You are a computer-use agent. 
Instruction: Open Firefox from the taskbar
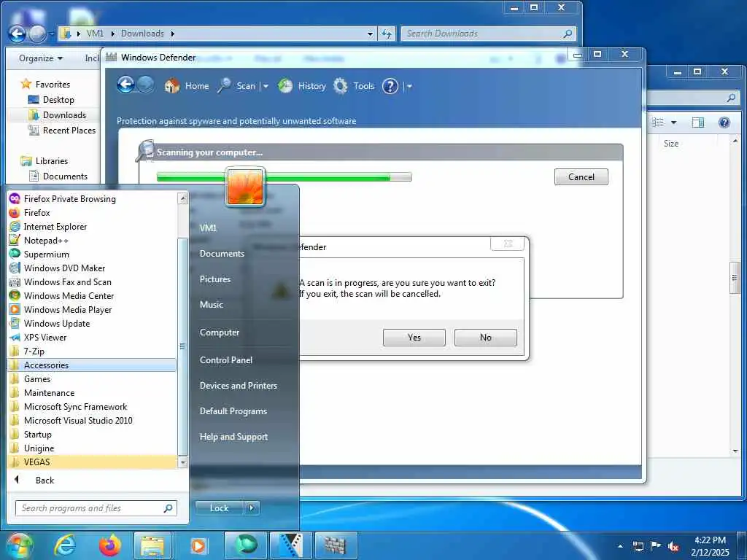[x=109, y=545]
